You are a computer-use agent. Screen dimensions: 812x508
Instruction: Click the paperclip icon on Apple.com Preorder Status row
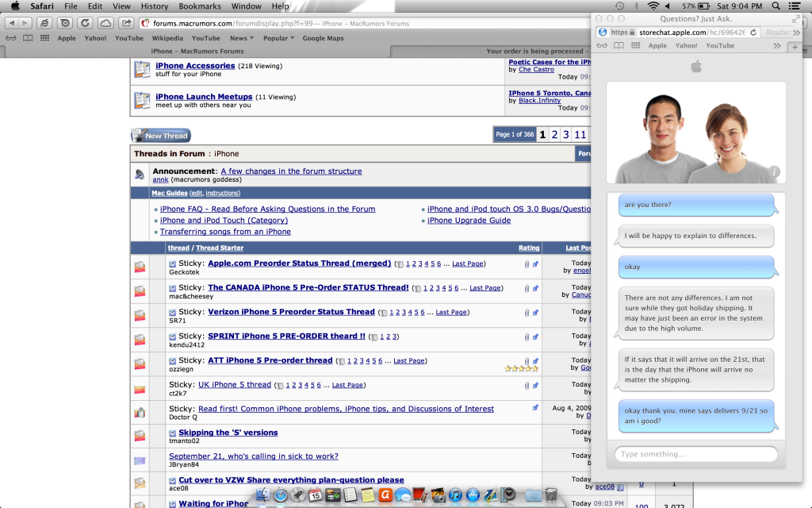click(527, 264)
